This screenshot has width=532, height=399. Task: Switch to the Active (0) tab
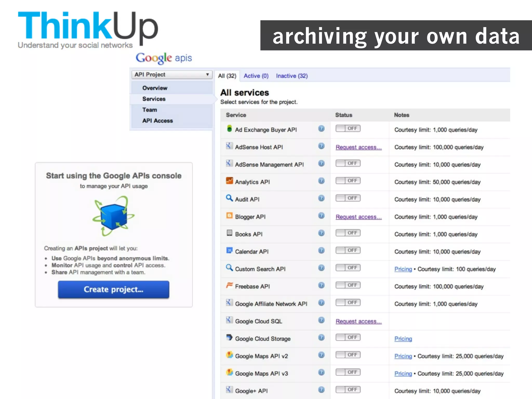click(x=256, y=76)
